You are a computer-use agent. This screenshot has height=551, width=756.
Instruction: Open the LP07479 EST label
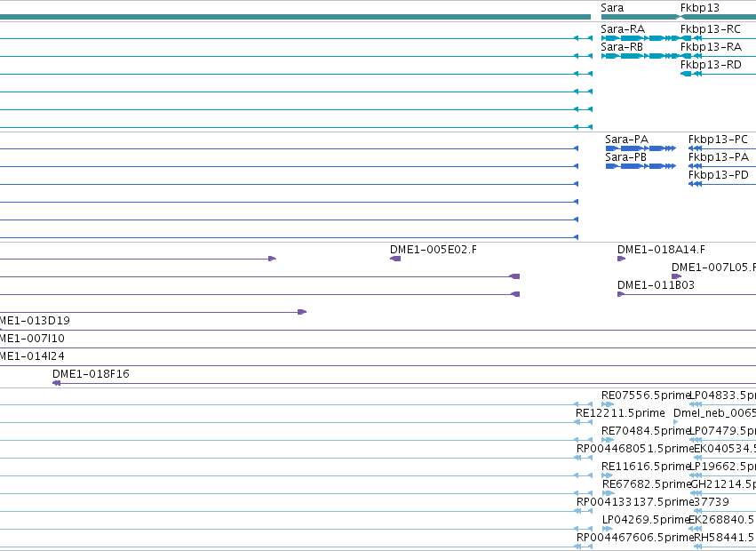pyautogui.click(x=723, y=431)
